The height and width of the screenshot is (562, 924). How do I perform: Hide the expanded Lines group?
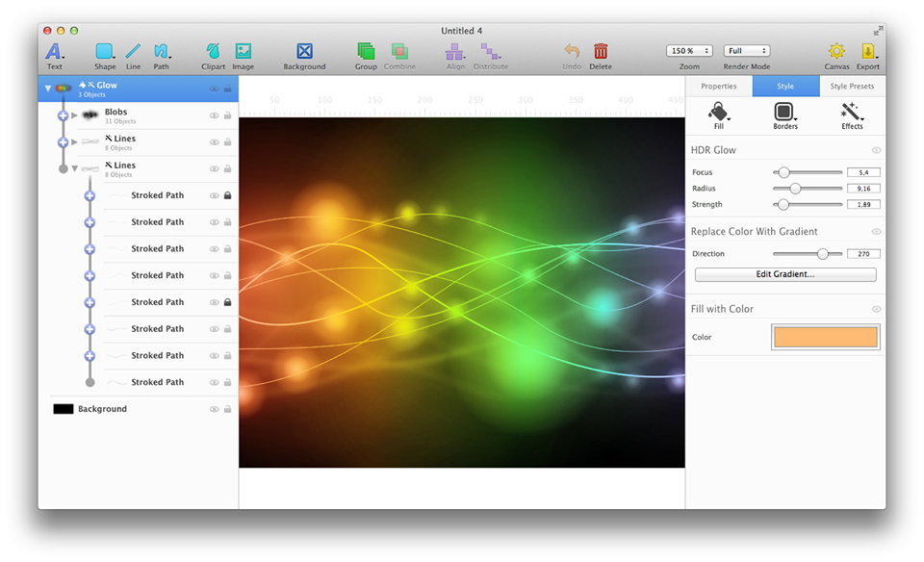214,169
